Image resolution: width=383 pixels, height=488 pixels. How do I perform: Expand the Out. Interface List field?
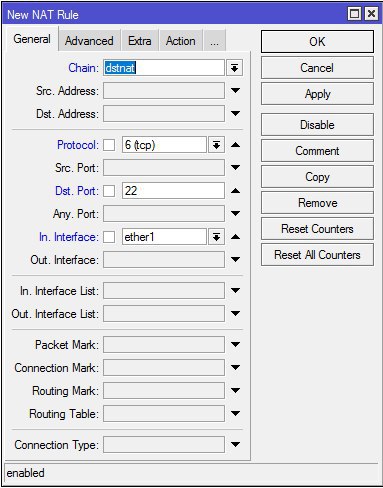tap(235, 313)
